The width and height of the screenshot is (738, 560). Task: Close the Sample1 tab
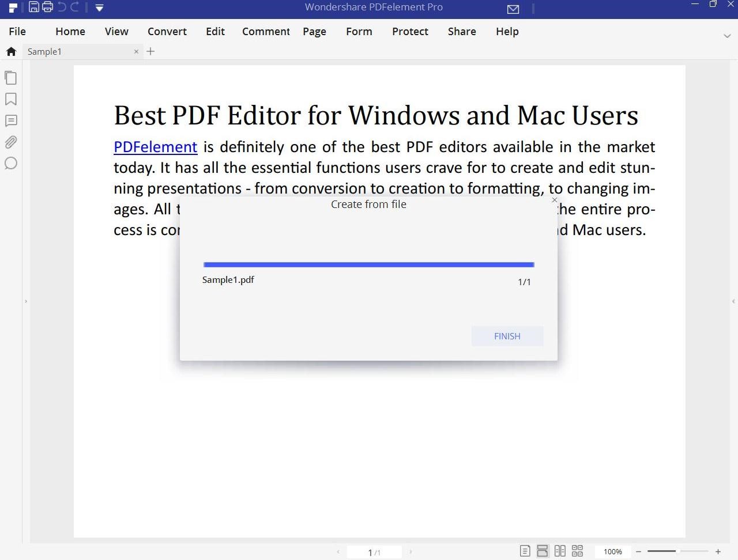click(x=136, y=51)
